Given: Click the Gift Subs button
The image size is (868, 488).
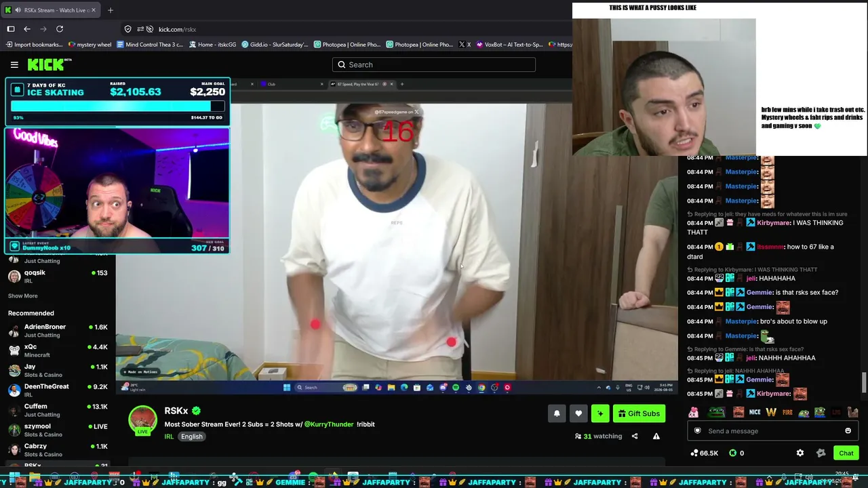Looking at the screenshot, I should tap(639, 413).
